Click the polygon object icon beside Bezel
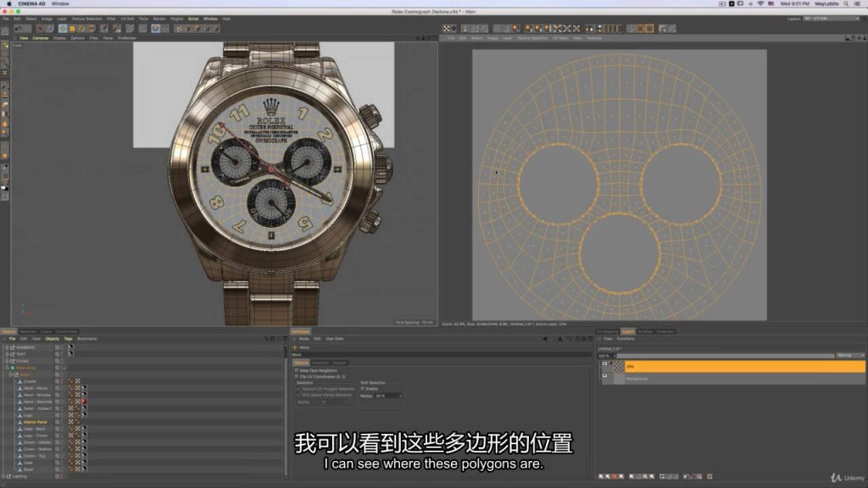The height and width of the screenshot is (488, 868). click(20, 469)
